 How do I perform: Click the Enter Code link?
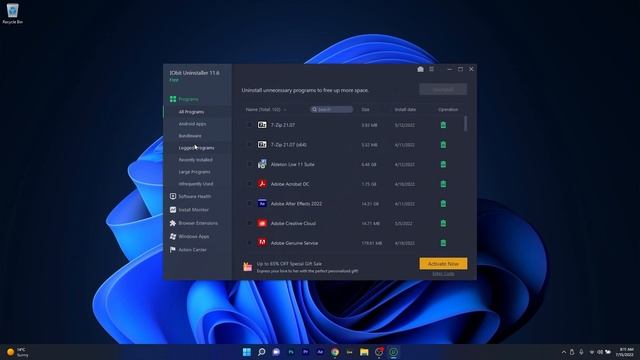(443, 274)
